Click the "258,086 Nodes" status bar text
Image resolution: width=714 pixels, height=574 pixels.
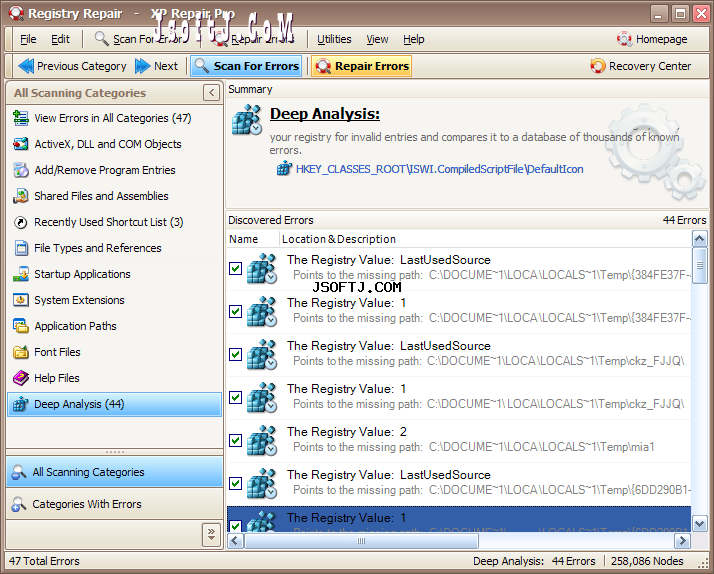coord(647,561)
